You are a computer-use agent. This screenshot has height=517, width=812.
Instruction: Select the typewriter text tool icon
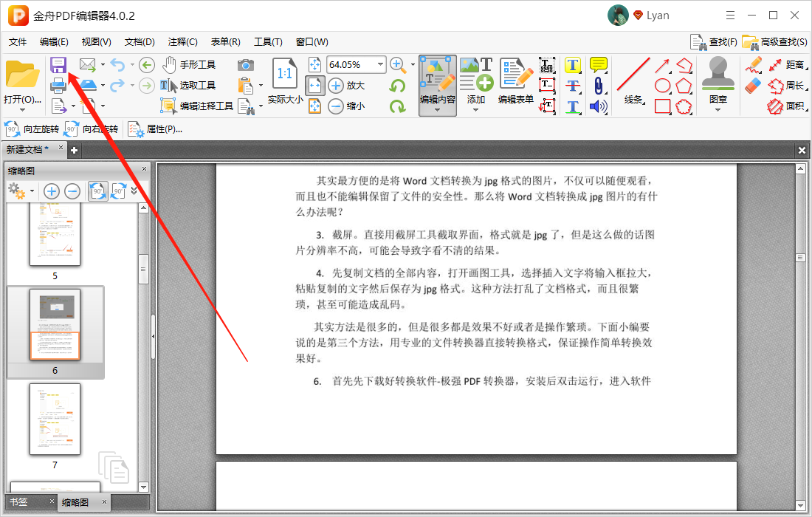pyautogui.click(x=547, y=65)
